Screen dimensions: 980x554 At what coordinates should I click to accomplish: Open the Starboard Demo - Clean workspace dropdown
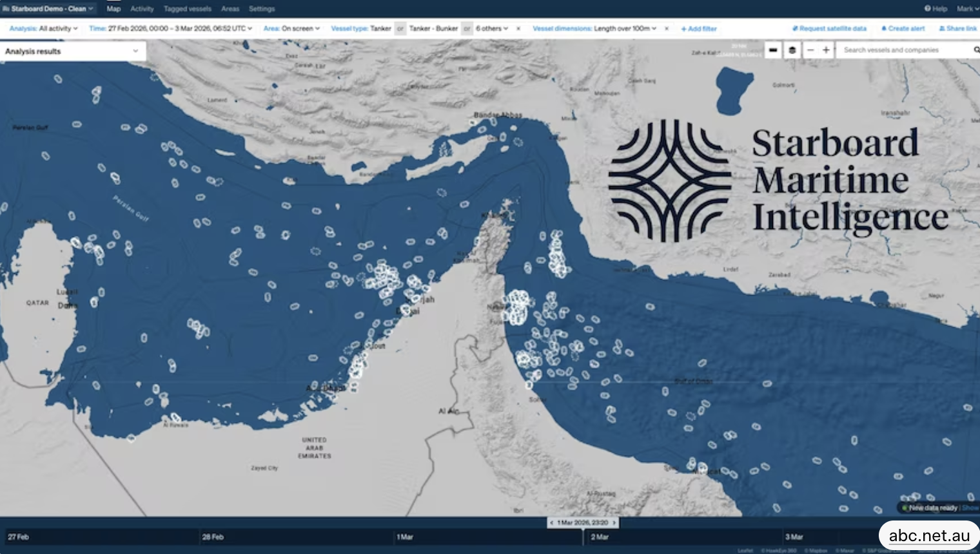tap(48, 9)
